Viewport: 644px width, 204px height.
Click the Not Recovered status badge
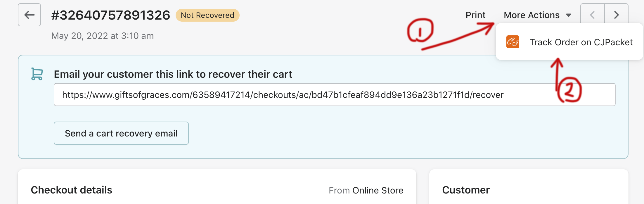click(207, 15)
